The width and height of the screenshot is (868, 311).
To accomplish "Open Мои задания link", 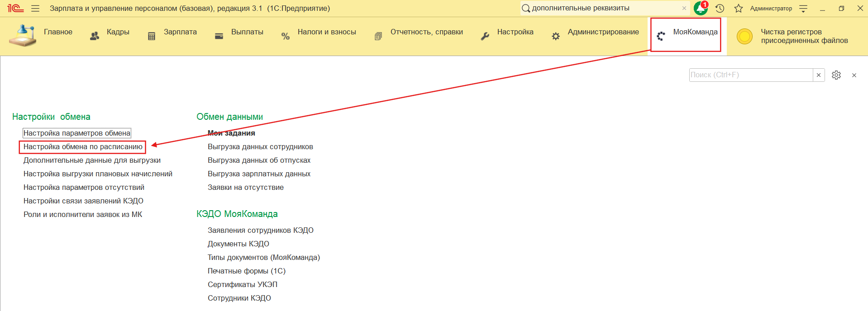I will (231, 133).
